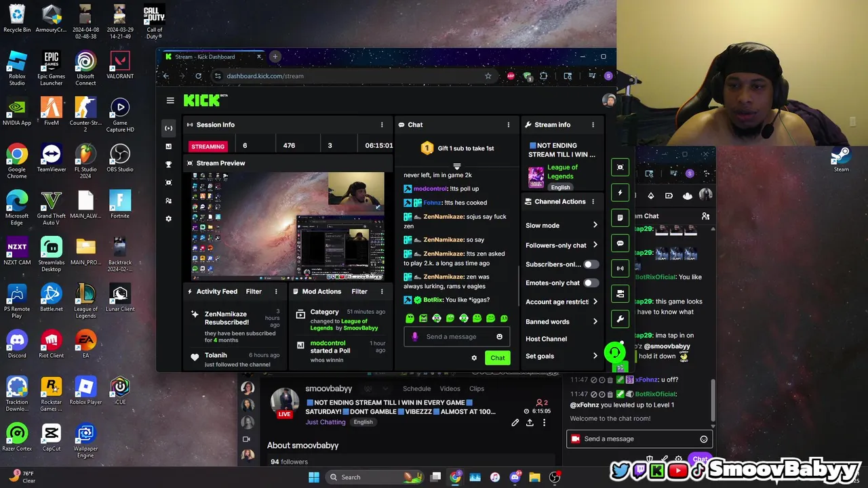Click the wrench widget on the green widget strip
The width and height of the screenshot is (868, 488).
[620, 319]
